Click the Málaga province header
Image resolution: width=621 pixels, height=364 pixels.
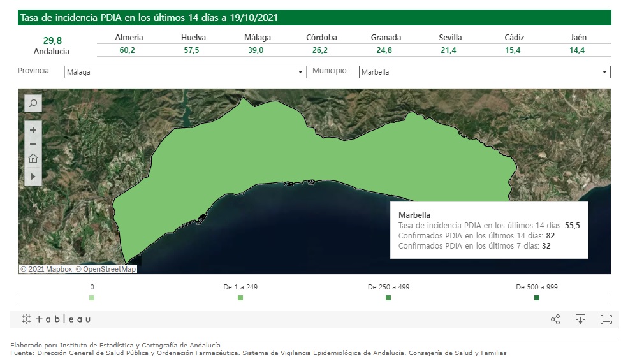[x=258, y=37]
